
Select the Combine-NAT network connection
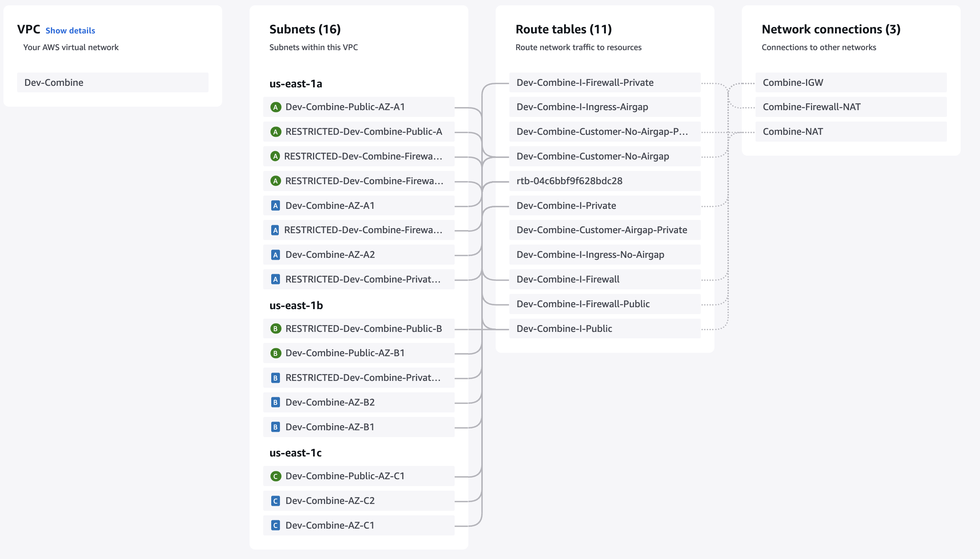[x=851, y=131]
